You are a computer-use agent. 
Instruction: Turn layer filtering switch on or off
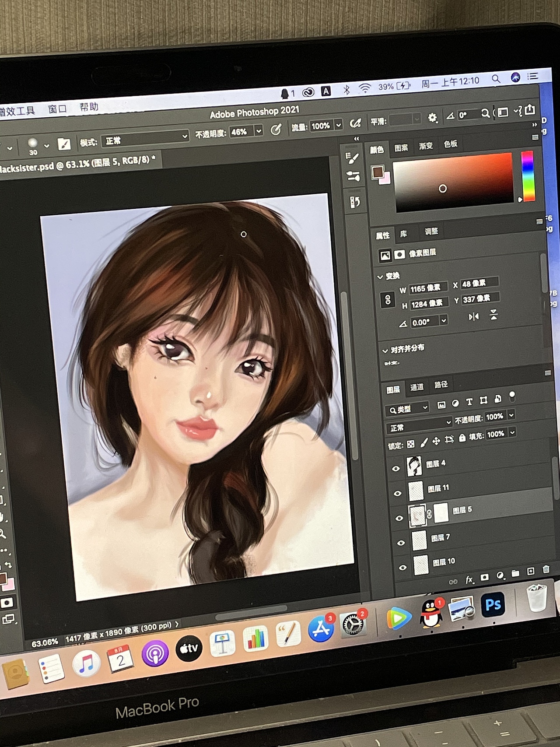pos(512,396)
